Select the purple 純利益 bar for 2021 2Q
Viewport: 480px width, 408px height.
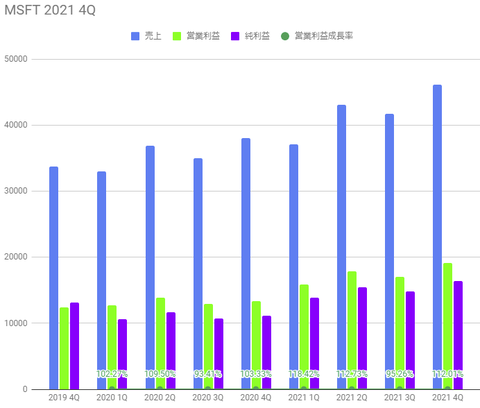tap(362, 338)
